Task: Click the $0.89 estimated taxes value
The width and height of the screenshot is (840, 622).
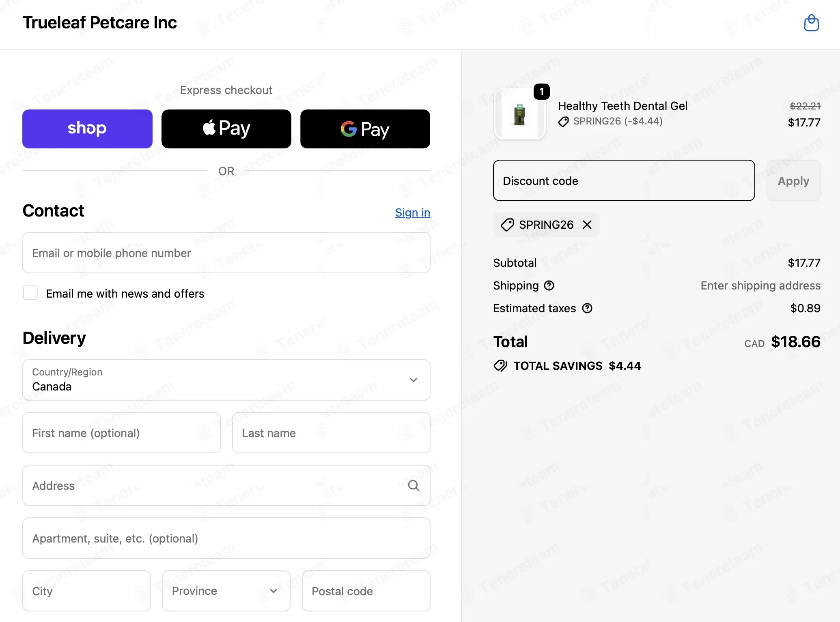Action: (805, 309)
